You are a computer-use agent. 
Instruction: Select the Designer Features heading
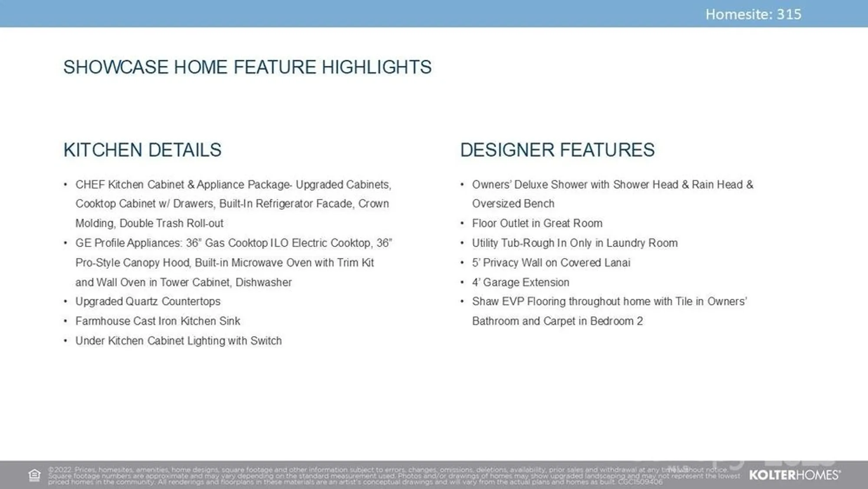point(557,150)
